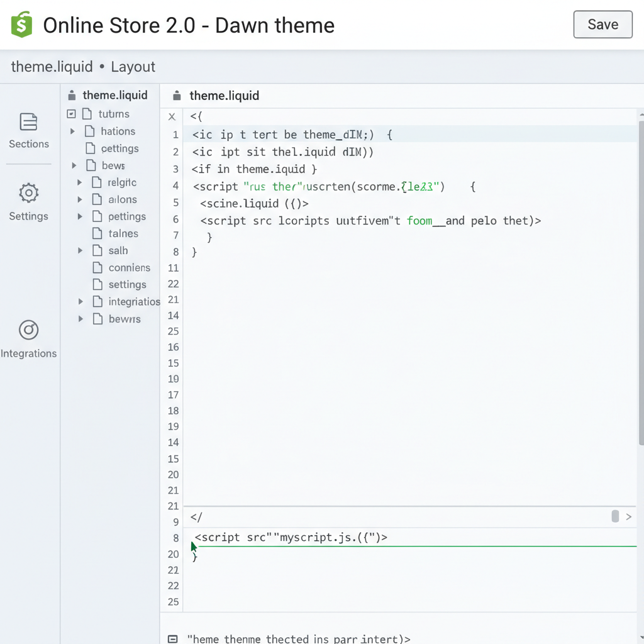Click file icon next to relgric
644x644 pixels.
coord(96,182)
